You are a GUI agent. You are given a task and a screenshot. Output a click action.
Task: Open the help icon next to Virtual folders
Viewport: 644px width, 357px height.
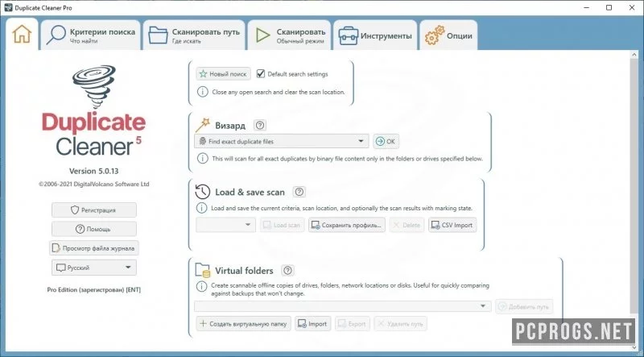point(288,270)
